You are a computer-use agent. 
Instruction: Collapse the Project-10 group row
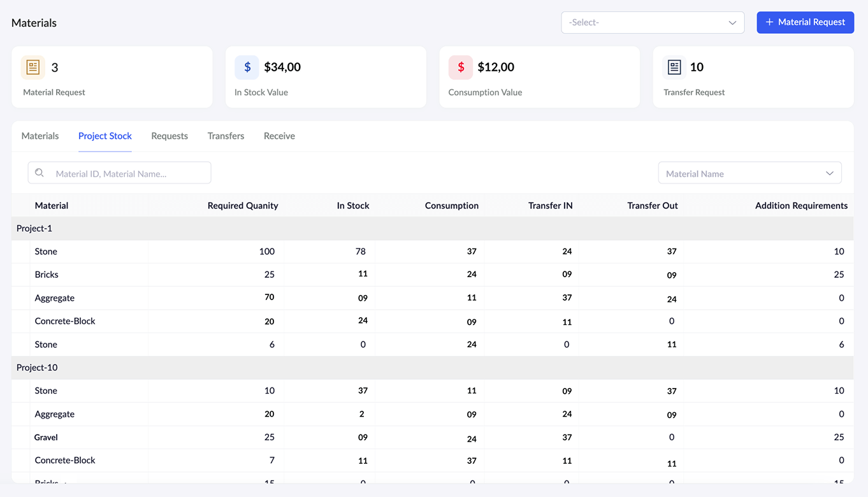(37, 368)
